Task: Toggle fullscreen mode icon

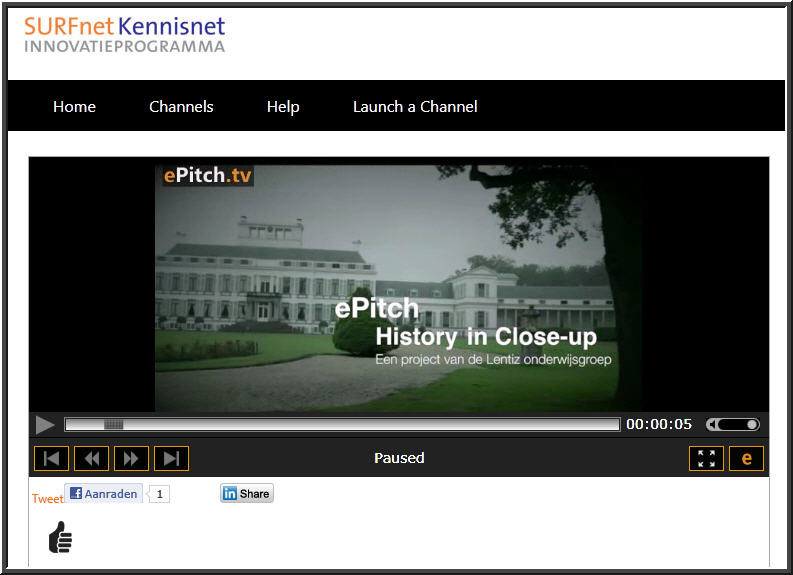Action: click(x=707, y=459)
